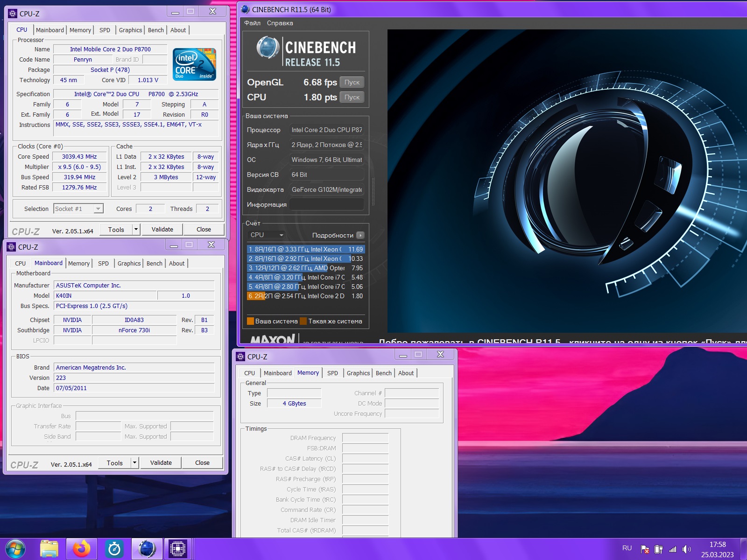Switch to Cinebench taskbar icon
The width and height of the screenshot is (747, 560).
pyautogui.click(x=147, y=549)
